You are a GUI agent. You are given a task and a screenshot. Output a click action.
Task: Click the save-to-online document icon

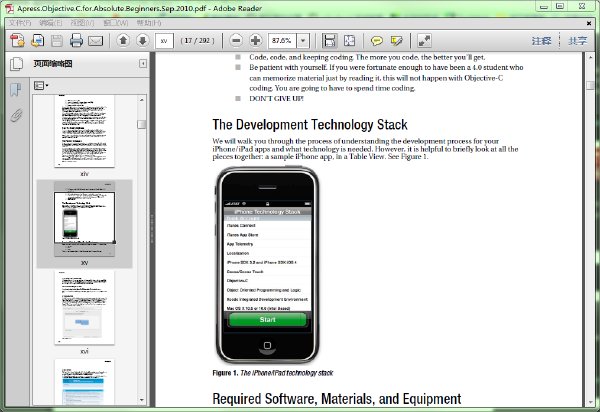click(x=37, y=40)
